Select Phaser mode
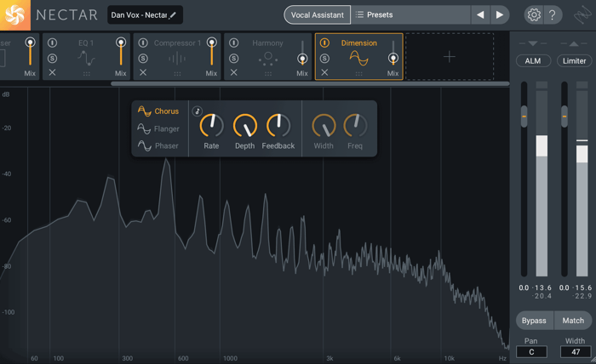596x364 pixels. click(x=158, y=145)
